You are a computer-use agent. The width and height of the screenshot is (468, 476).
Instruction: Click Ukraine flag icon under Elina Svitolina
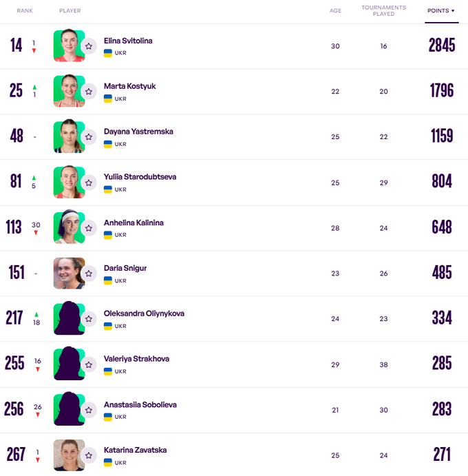107,53
